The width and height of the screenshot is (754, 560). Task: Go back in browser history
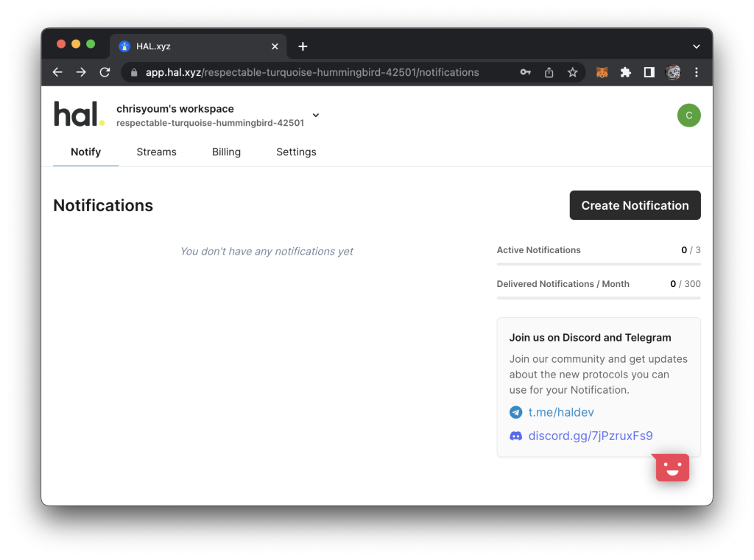(57, 72)
